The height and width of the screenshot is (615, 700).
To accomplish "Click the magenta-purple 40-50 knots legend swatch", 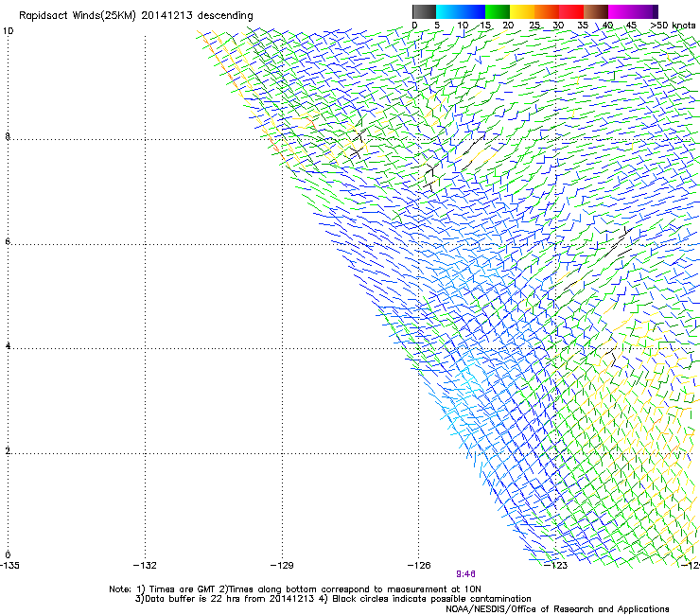I will [x=633, y=11].
